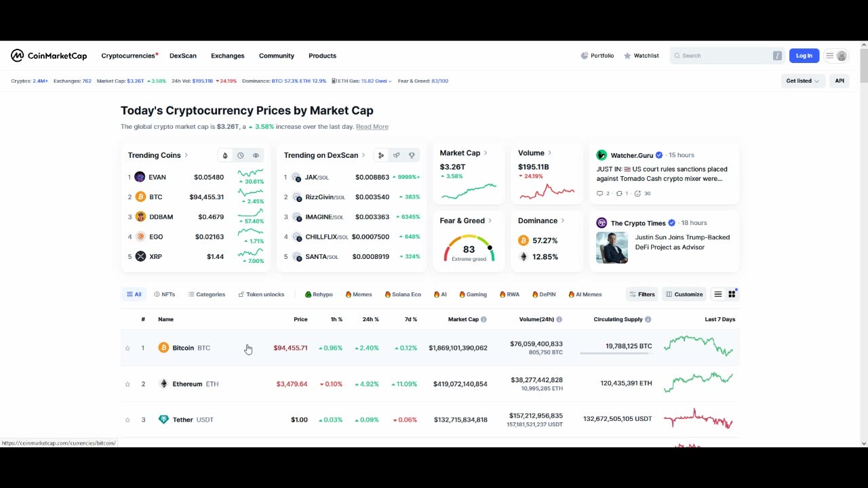Expand the Get listed dropdown
The width and height of the screenshot is (868, 488).
803,81
